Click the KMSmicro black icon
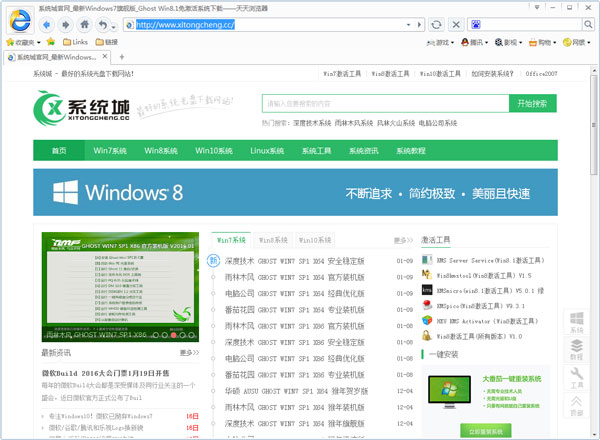 tap(427, 290)
